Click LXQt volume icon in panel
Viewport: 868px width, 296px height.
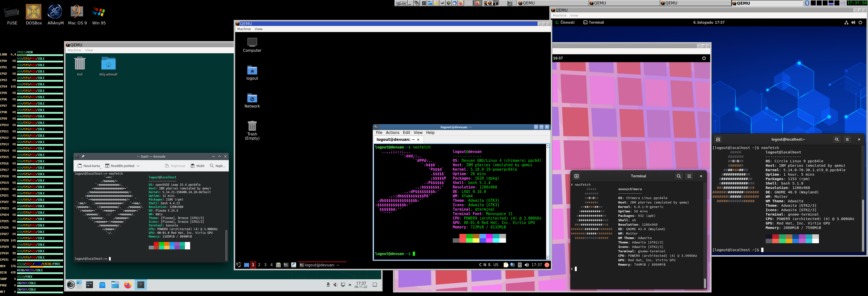point(527,265)
